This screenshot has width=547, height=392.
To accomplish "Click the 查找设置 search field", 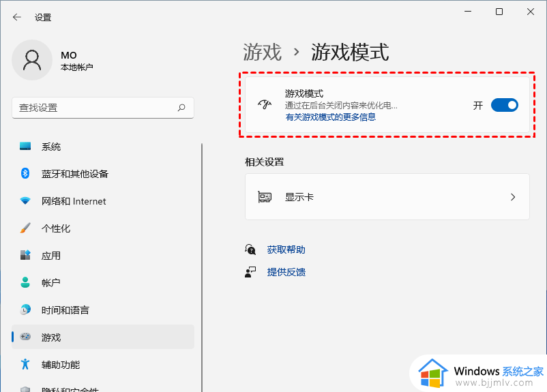I will click(102, 108).
